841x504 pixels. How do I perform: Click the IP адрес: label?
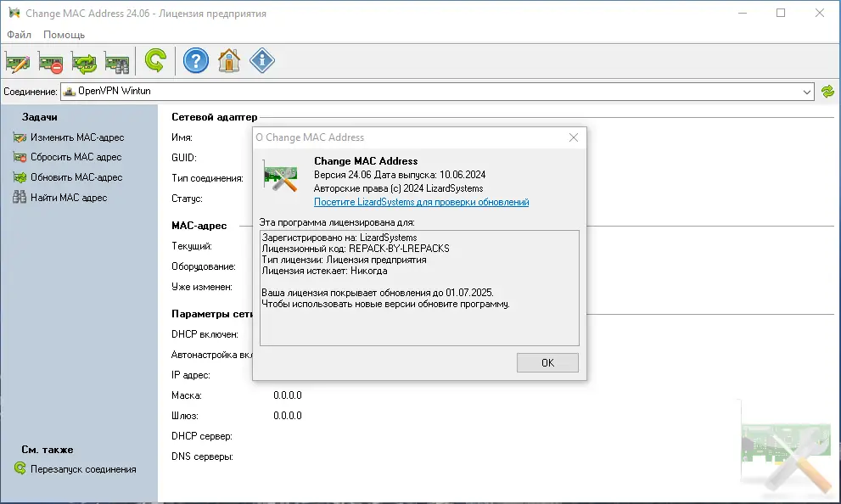point(190,375)
